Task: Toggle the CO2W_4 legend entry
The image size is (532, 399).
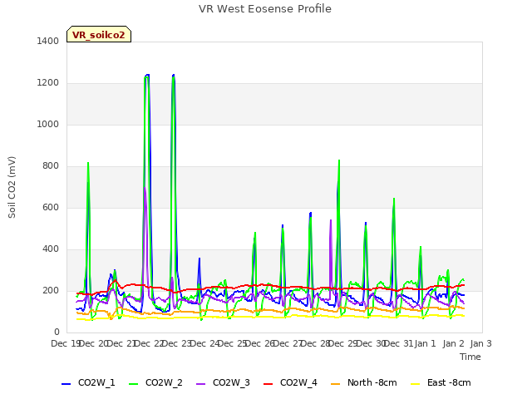Action: click(290, 382)
